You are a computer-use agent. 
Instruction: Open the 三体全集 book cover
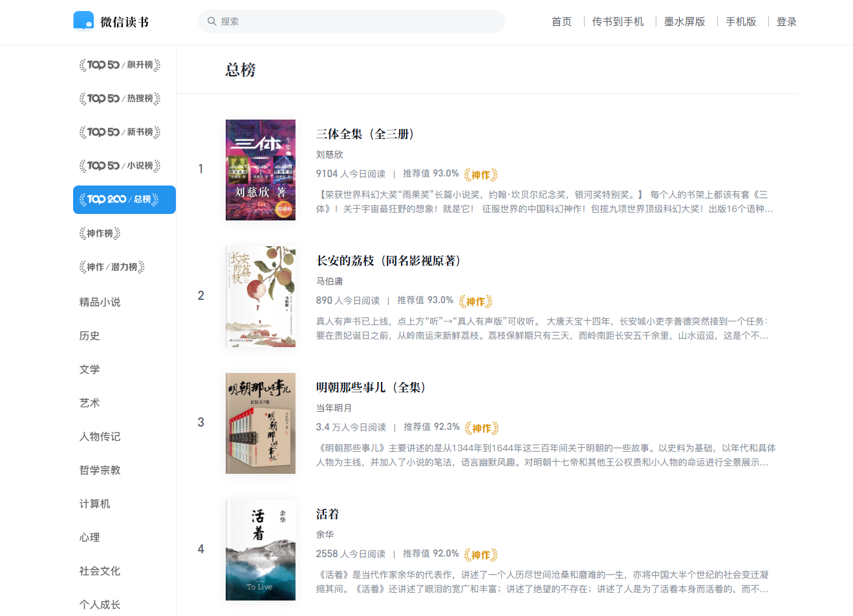(x=261, y=170)
